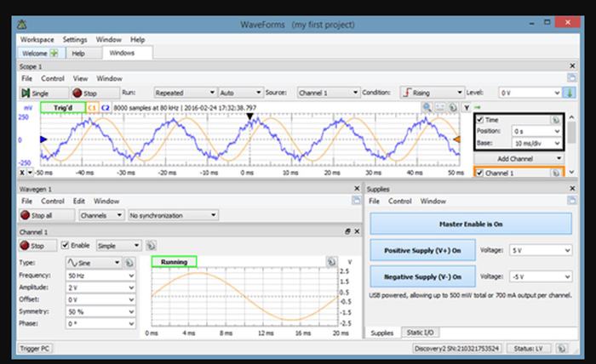The height and width of the screenshot is (364, 596).
Task: Click the dashed-line icon next to scope magnifier
Action: [x=440, y=107]
